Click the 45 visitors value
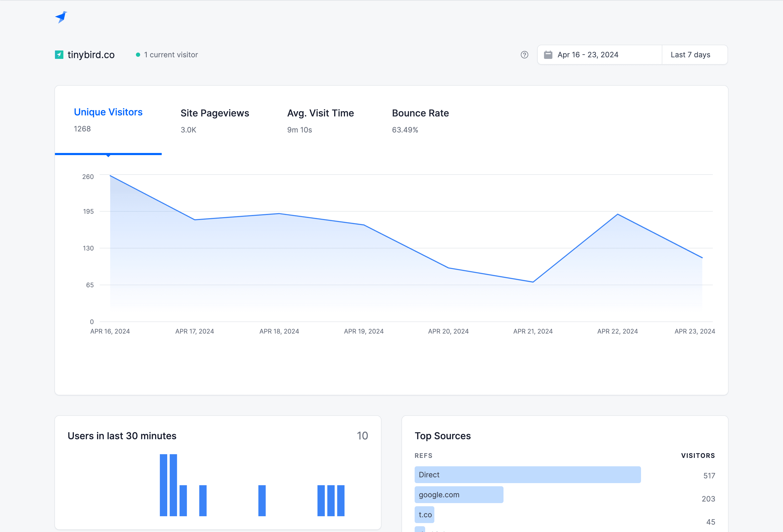783x532 pixels. (710, 522)
